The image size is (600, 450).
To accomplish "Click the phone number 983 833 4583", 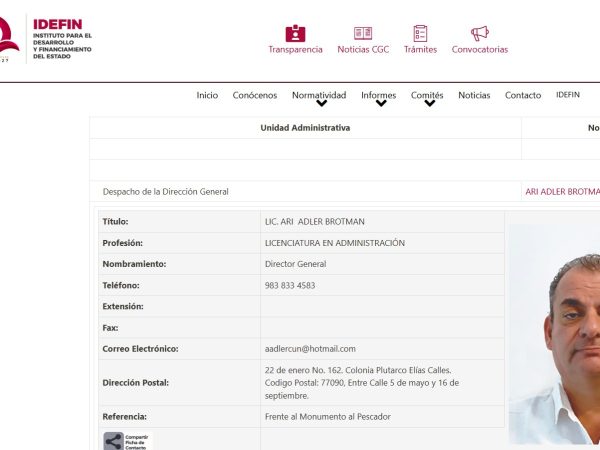I will (x=290, y=285).
